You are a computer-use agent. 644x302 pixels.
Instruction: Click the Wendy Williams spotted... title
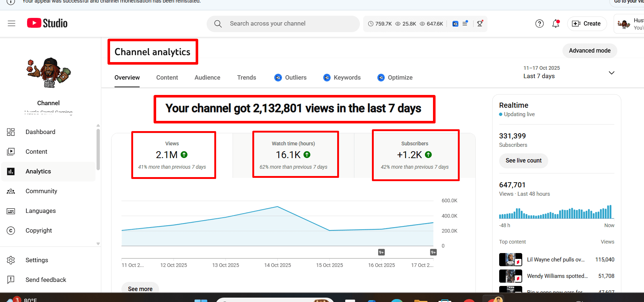pyautogui.click(x=557, y=276)
